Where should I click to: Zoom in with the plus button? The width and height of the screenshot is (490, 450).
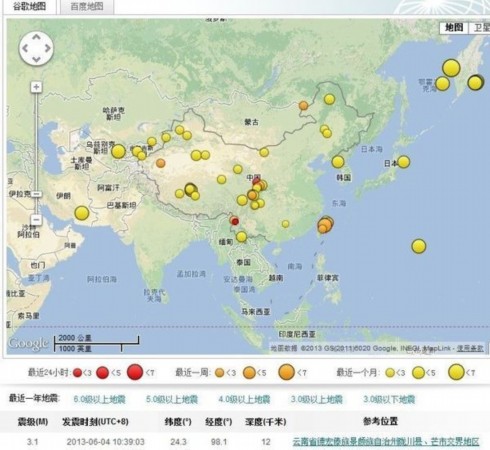tap(36, 87)
